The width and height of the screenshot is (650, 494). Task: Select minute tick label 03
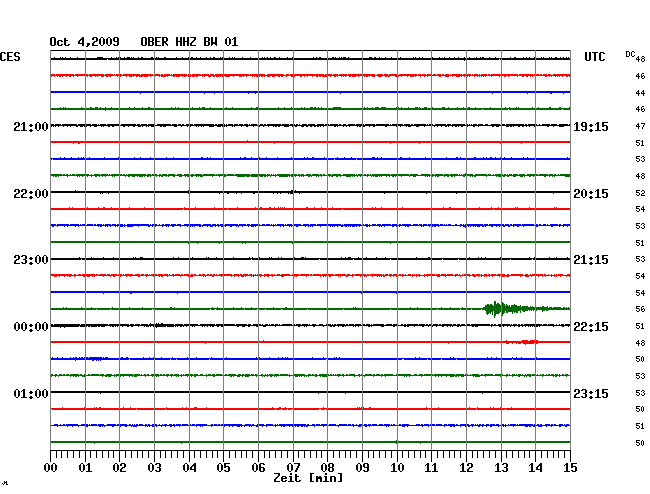(155, 468)
